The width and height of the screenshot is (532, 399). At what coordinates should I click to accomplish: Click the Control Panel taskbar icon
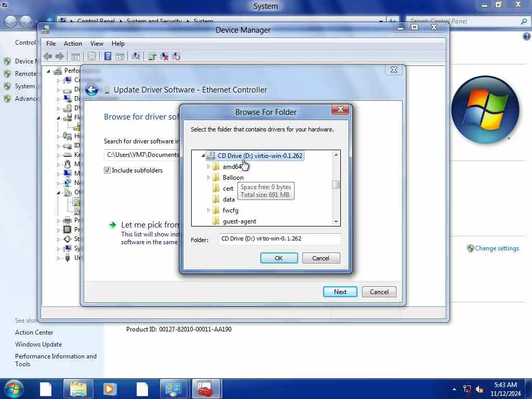[174, 389]
